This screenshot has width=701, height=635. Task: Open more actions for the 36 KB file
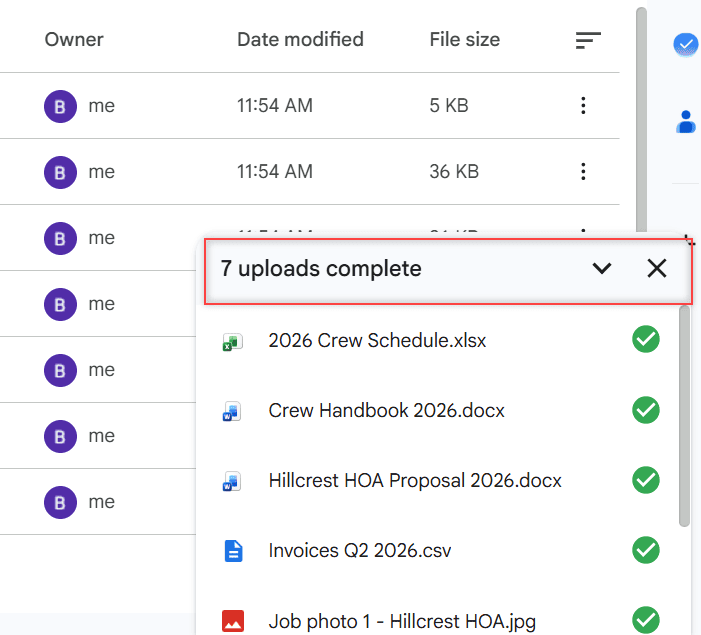(583, 172)
